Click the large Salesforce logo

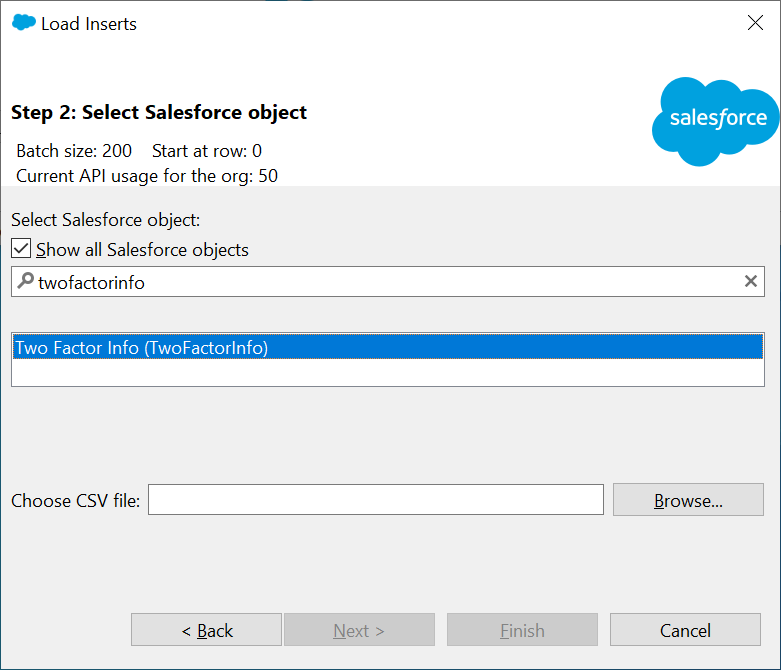pyautogui.click(x=715, y=120)
